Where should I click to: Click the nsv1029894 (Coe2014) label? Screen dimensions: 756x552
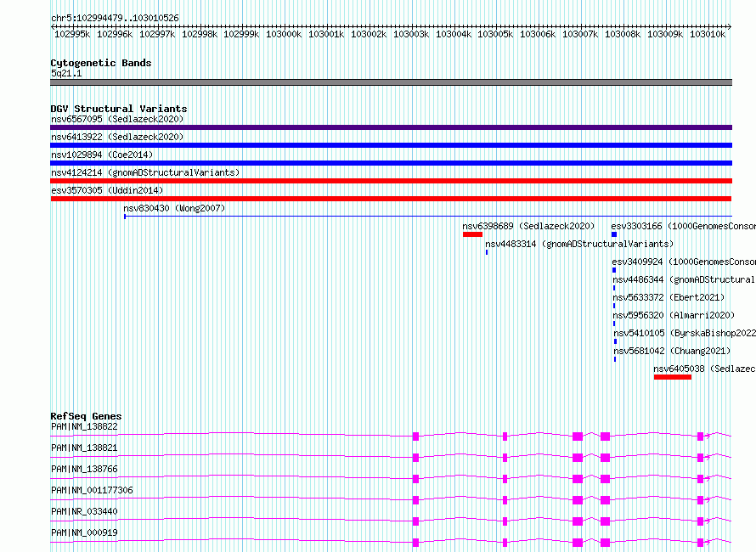pyautogui.click(x=102, y=155)
